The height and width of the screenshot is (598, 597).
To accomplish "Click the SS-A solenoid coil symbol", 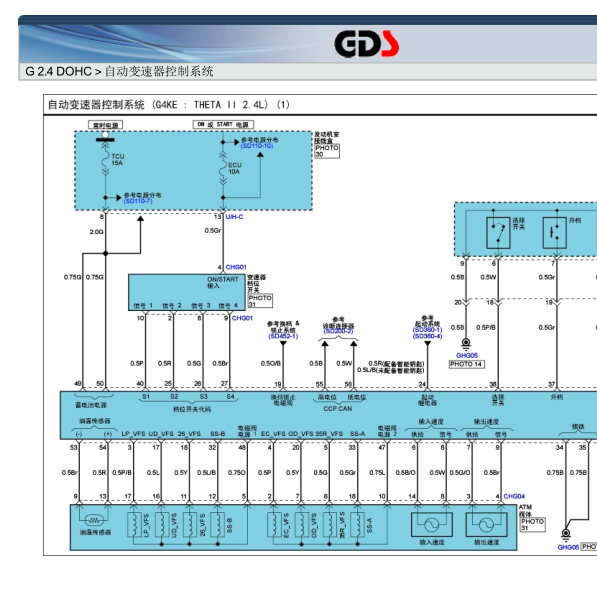I will [358, 525].
